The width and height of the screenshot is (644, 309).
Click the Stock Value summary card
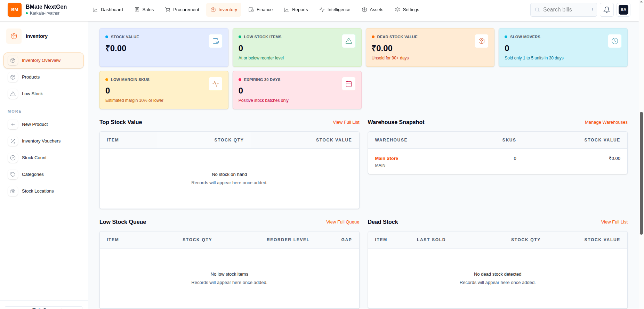coord(164,48)
